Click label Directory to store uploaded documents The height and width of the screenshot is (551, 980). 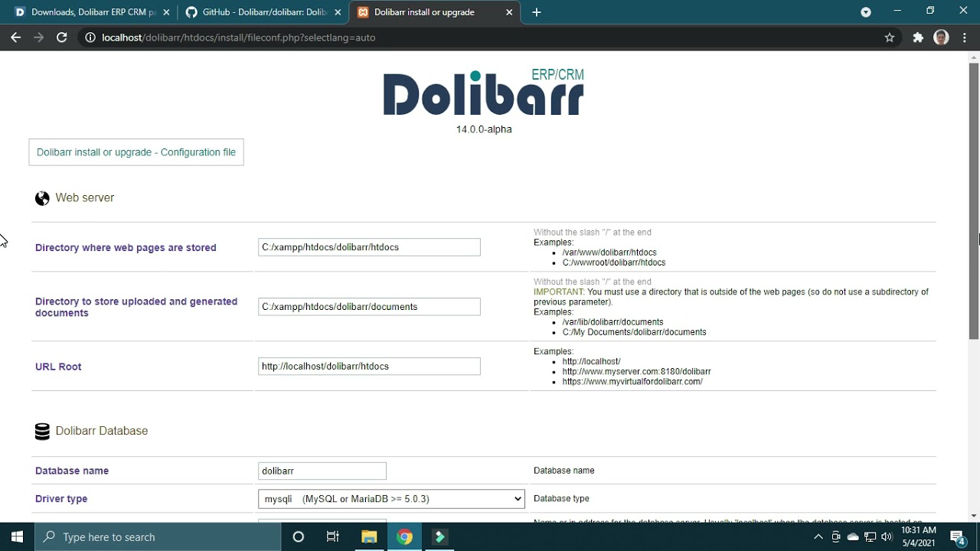coord(136,307)
